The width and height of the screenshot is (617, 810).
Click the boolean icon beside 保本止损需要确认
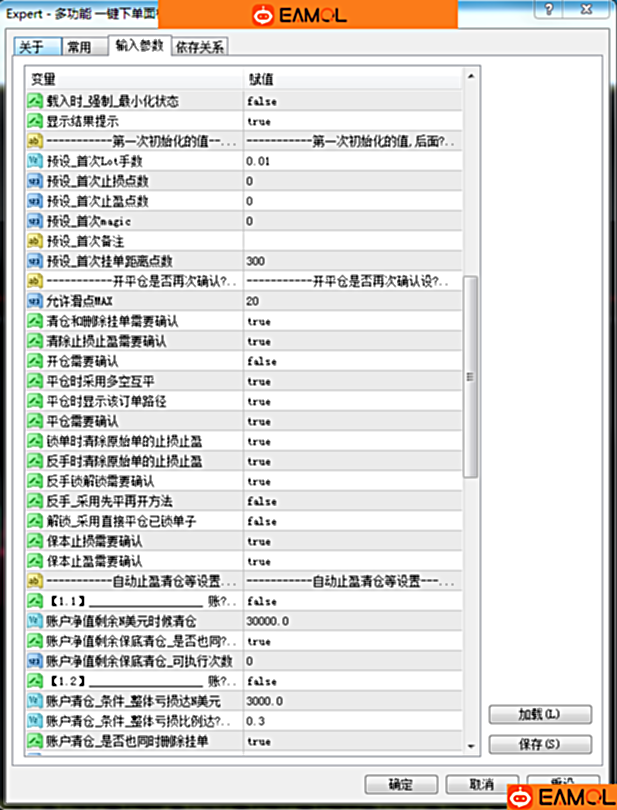click(34, 541)
